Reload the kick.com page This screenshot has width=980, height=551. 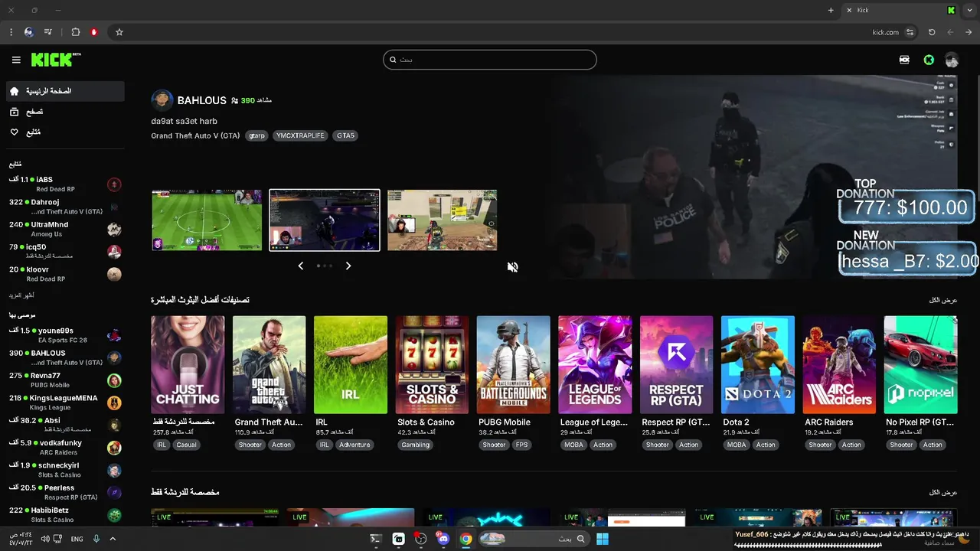click(932, 32)
